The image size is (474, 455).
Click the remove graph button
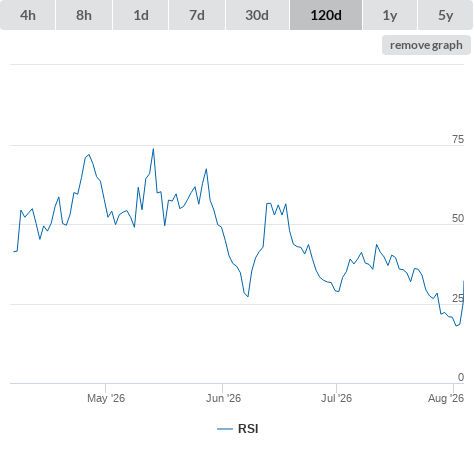click(x=426, y=45)
